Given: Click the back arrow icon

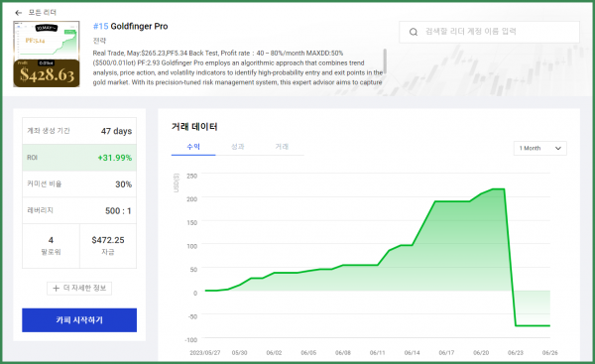Looking at the screenshot, I should click(18, 13).
